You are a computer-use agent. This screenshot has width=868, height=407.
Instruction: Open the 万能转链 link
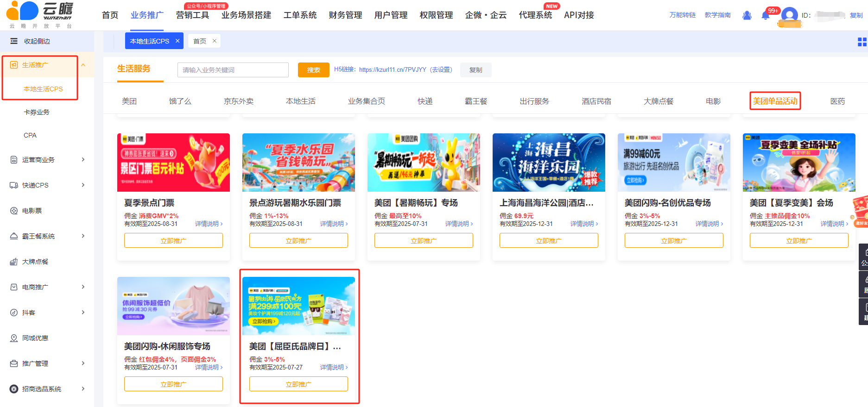pos(683,15)
